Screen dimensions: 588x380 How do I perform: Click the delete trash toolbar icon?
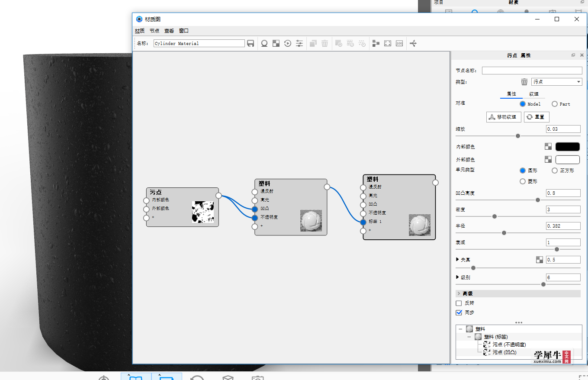tap(325, 43)
